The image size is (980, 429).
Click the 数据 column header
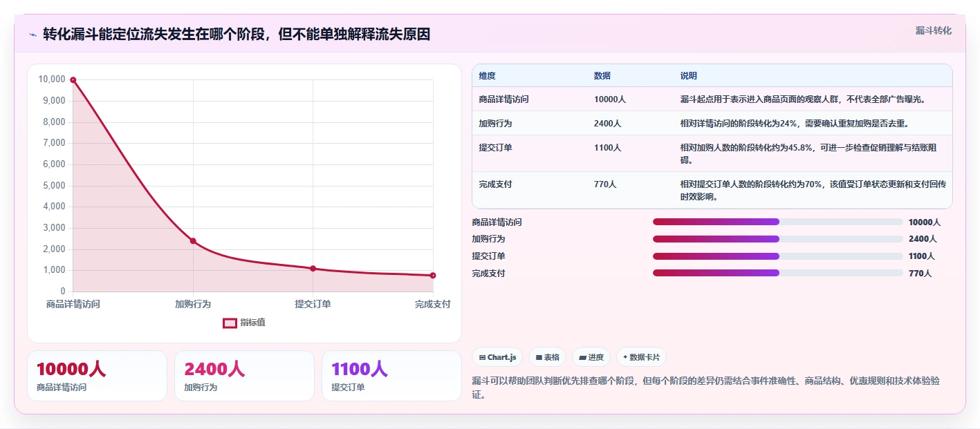pyautogui.click(x=602, y=76)
